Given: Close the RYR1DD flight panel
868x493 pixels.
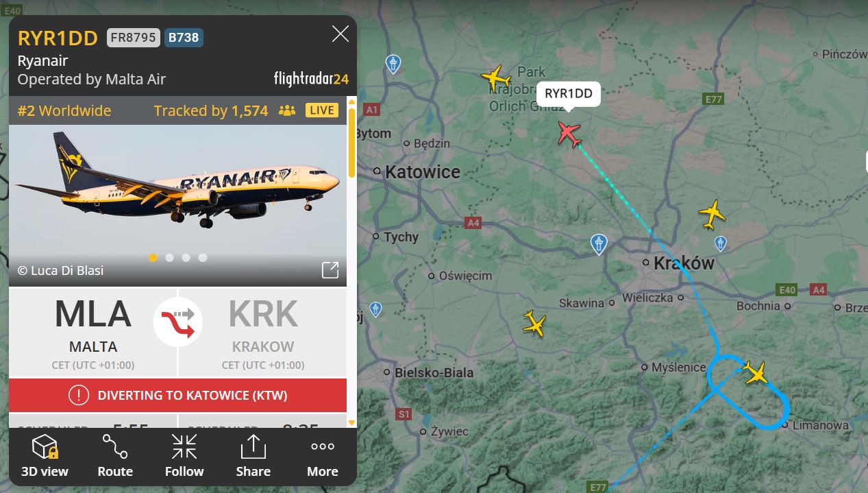Looking at the screenshot, I should click(x=340, y=34).
